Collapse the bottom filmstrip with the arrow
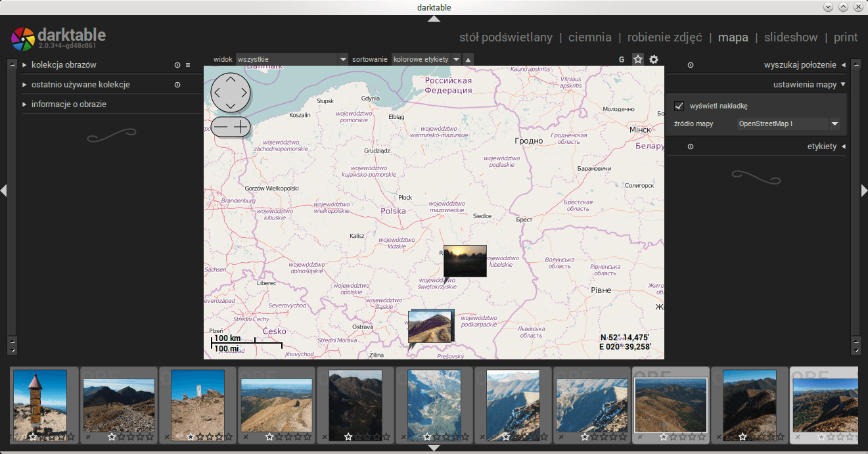The width and height of the screenshot is (868, 454). click(x=434, y=448)
